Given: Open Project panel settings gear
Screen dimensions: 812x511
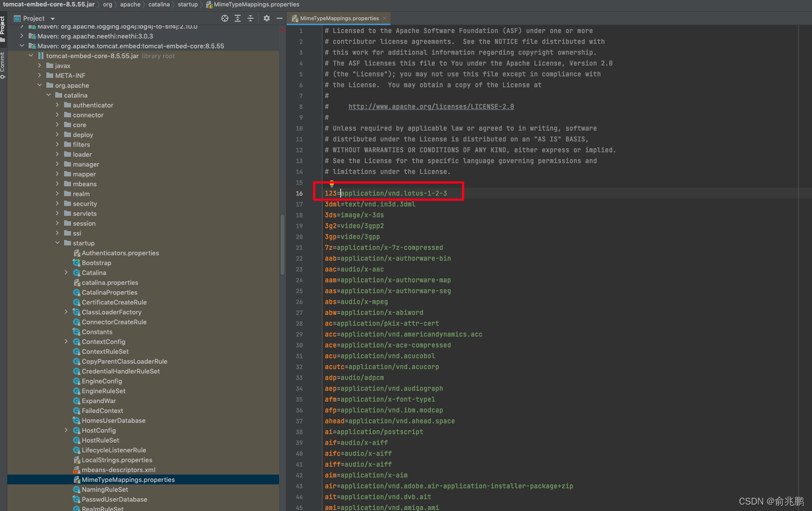Looking at the screenshot, I should pyautogui.click(x=267, y=18).
